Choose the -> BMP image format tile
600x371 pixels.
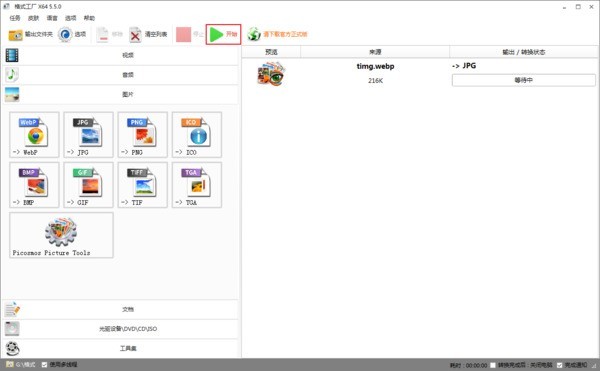(34, 185)
